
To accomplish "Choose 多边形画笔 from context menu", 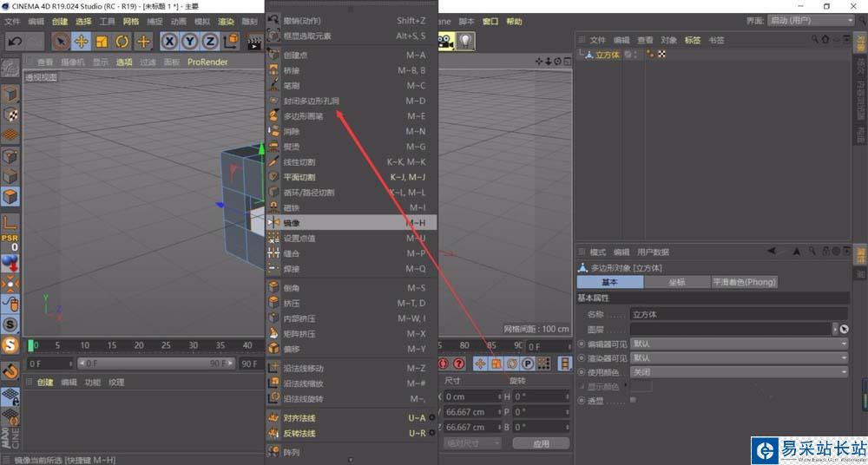I will coord(352,116).
